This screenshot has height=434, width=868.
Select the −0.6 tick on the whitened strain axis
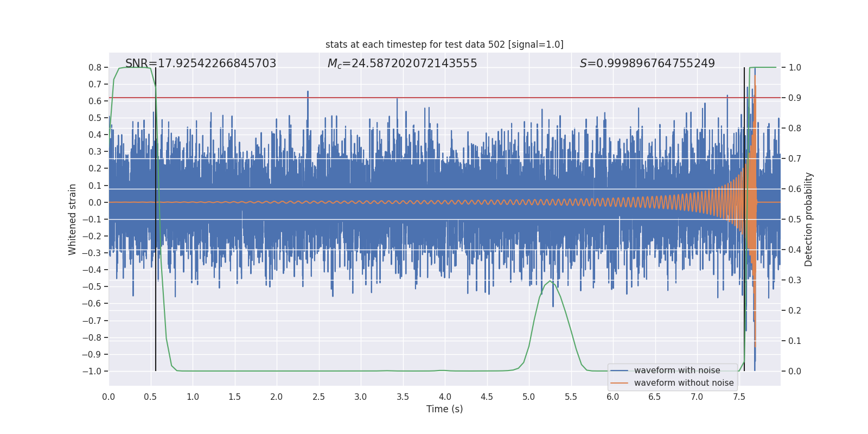click(92, 304)
